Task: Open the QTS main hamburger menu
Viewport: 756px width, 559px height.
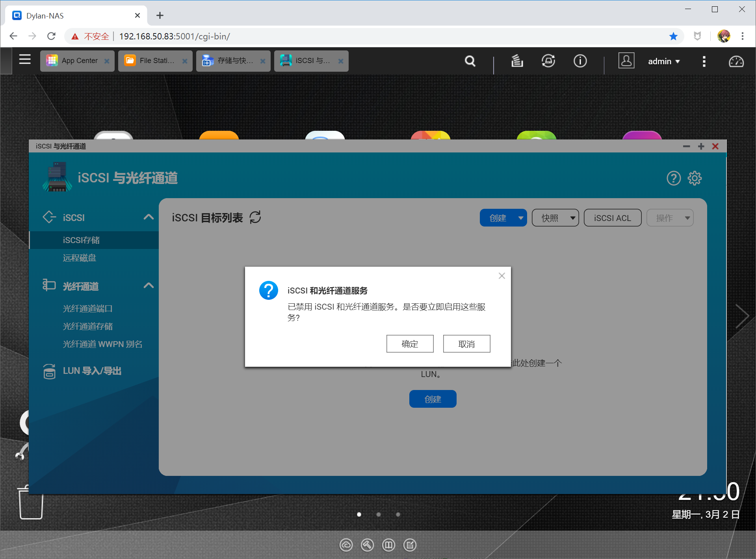Action: 25,60
